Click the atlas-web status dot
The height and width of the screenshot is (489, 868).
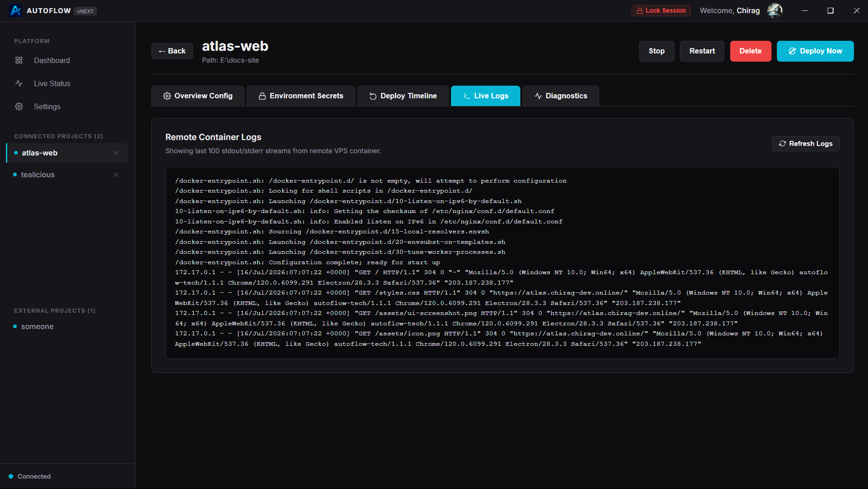point(16,153)
